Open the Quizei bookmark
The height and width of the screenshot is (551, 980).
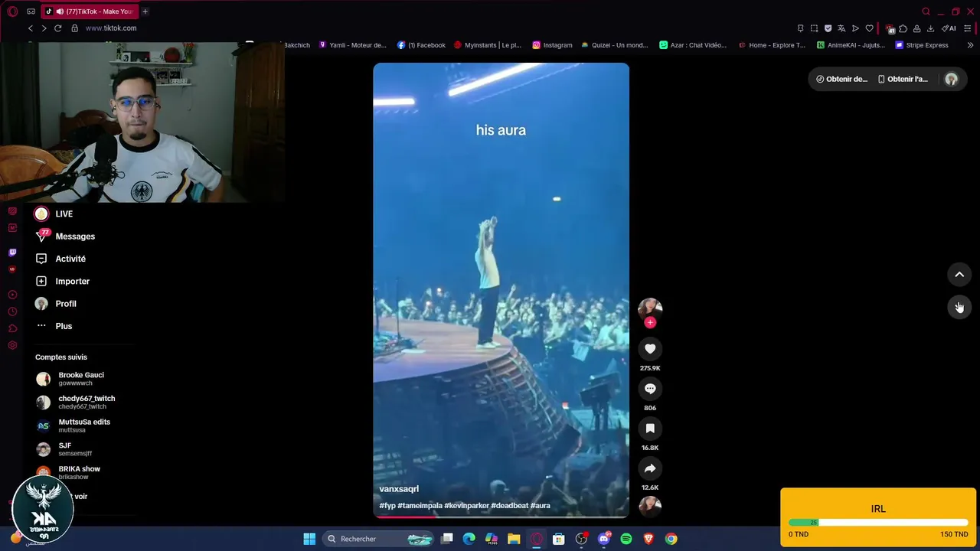click(615, 45)
